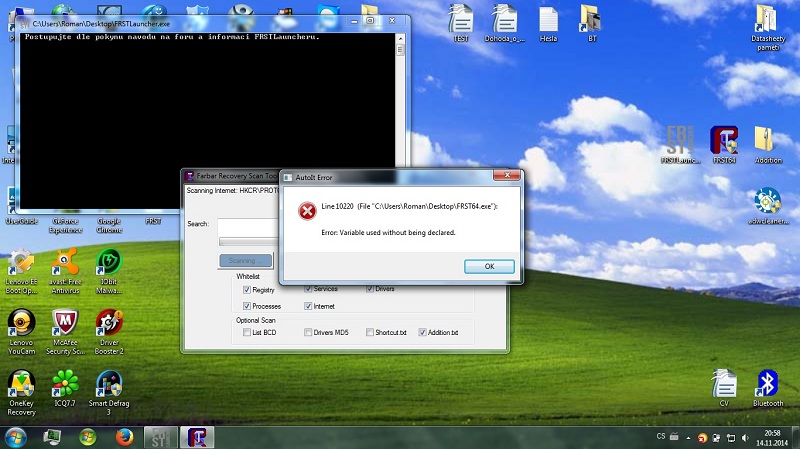Enable the Shortcut.txt optional scan
Image resolution: width=800 pixels, height=449 pixels.
pyautogui.click(x=369, y=332)
